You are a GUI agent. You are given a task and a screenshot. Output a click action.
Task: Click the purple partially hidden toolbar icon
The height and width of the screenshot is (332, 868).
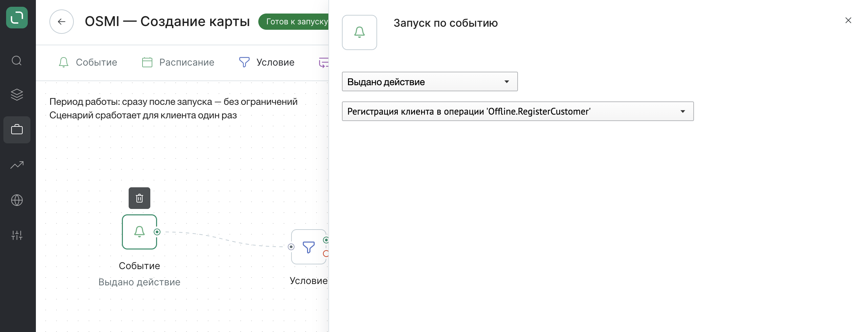pos(324,63)
